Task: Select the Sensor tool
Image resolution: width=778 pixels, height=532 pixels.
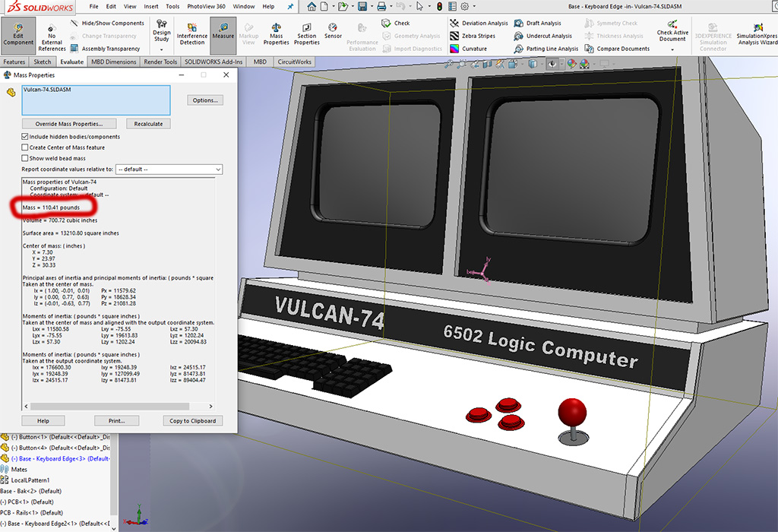Action: tap(334, 31)
